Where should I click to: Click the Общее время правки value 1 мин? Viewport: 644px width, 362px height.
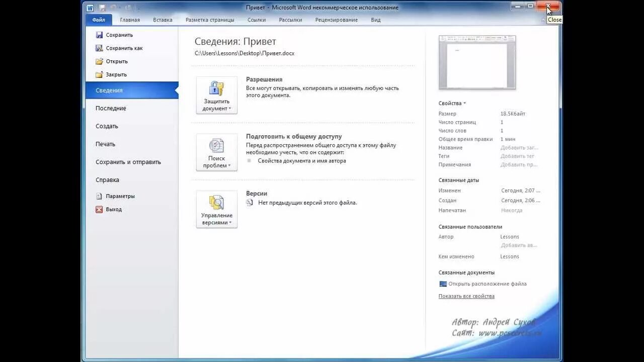point(508,139)
